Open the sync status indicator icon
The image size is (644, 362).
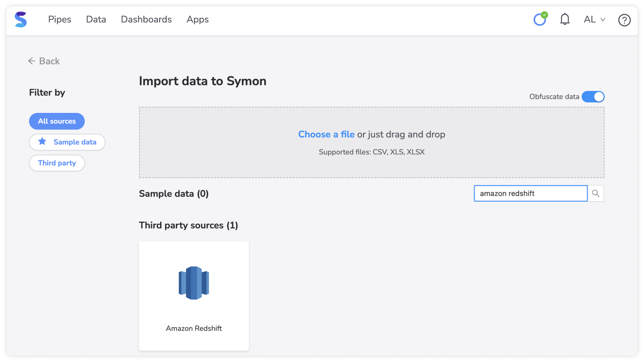click(540, 19)
